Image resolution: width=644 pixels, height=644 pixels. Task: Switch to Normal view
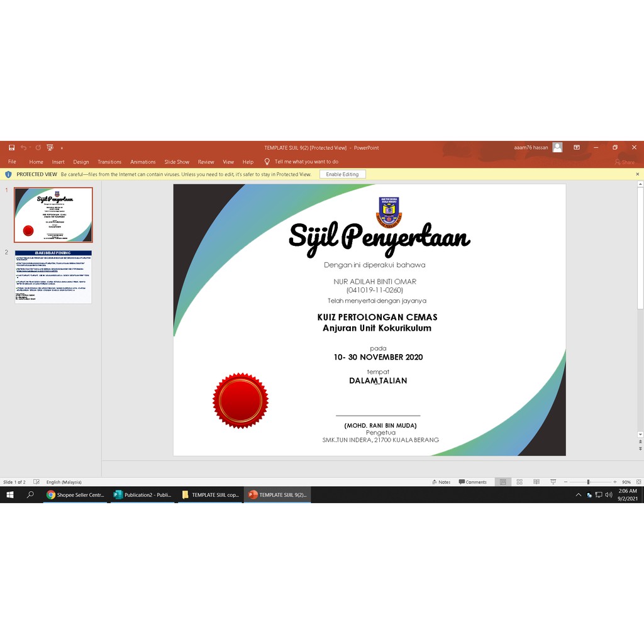pos(502,482)
